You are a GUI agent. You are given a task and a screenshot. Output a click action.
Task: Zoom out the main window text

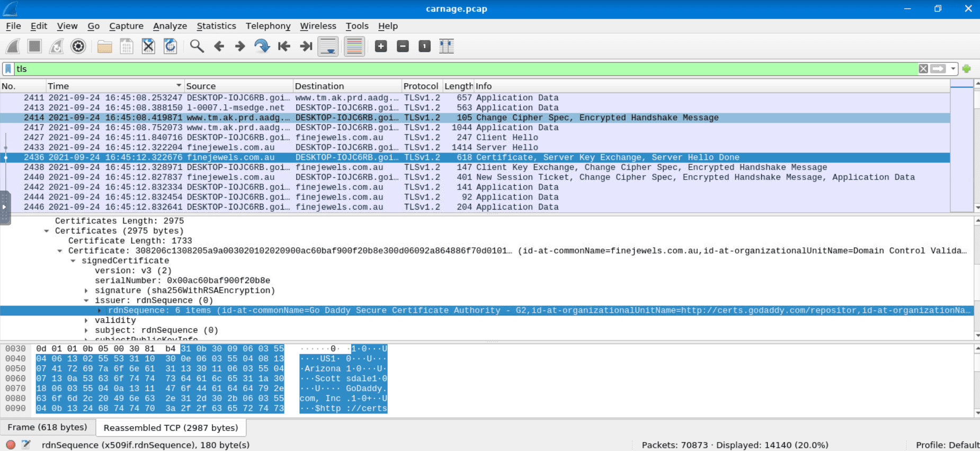tap(403, 47)
